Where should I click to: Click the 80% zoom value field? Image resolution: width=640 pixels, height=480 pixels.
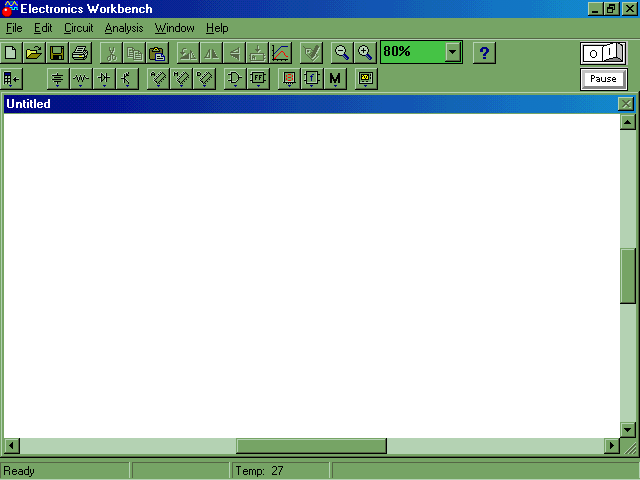(x=412, y=52)
